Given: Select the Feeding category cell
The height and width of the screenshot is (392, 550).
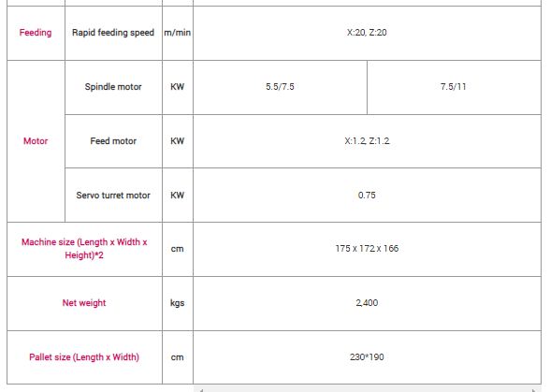Looking at the screenshot, I should 36,33.
